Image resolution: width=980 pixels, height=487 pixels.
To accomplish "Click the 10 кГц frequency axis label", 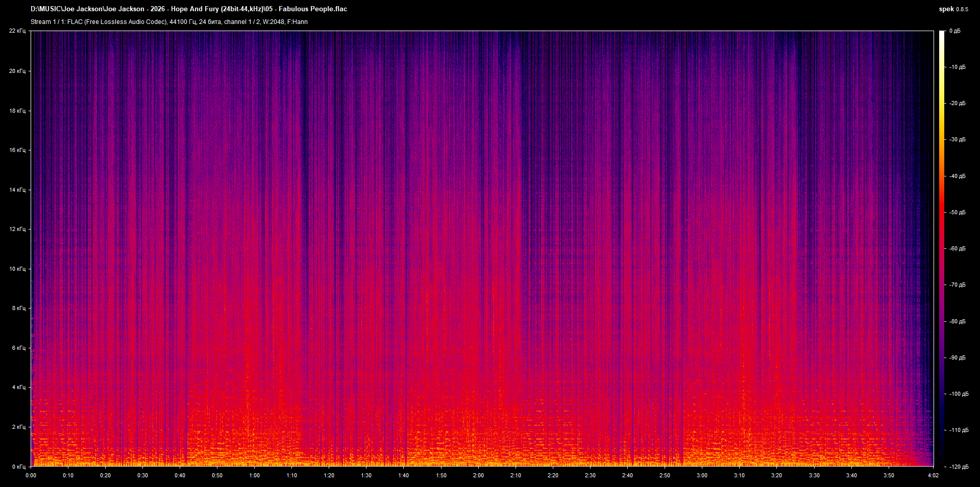I will click(17, 269).
